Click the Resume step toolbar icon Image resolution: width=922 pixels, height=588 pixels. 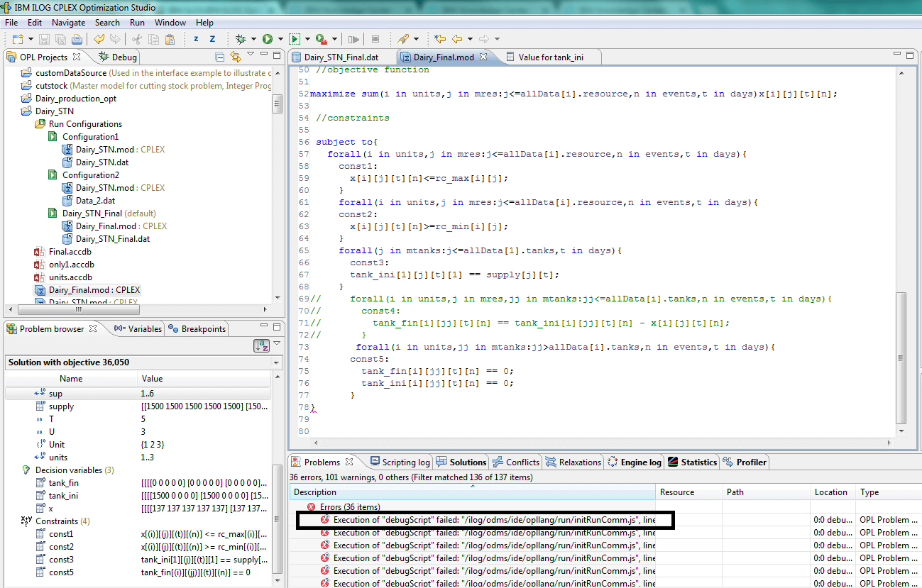[353, 39]
